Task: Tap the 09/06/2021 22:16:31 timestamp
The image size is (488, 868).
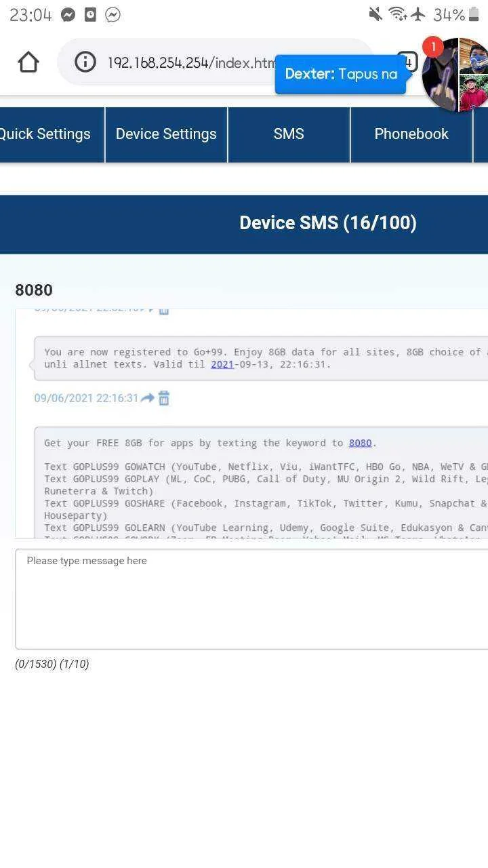Action: pos(86,398)
